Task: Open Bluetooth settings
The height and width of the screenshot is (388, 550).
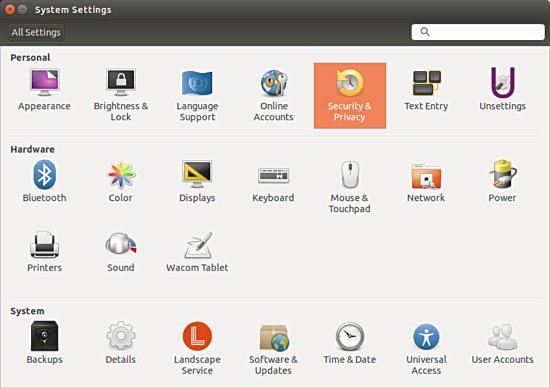Action: [x=44, y=181]
